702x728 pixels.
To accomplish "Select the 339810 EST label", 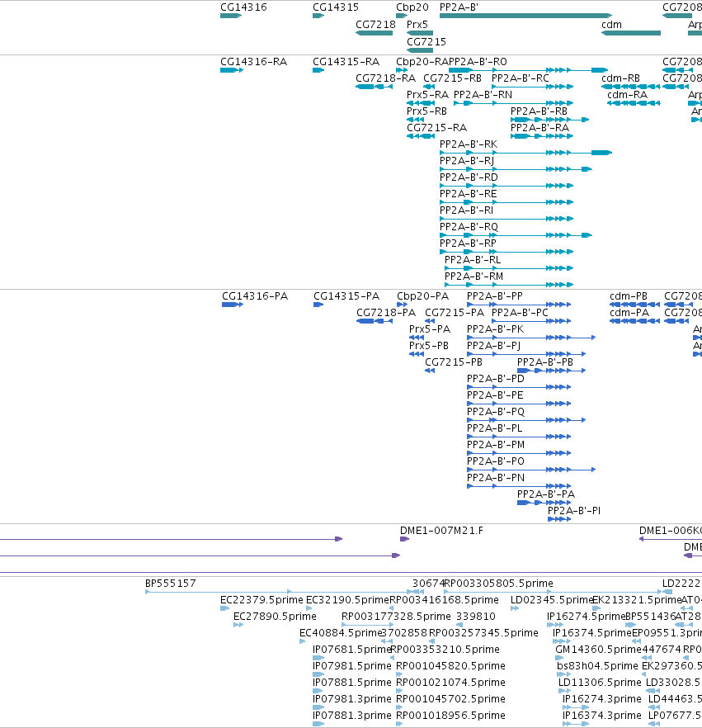I will click(476, 617).
